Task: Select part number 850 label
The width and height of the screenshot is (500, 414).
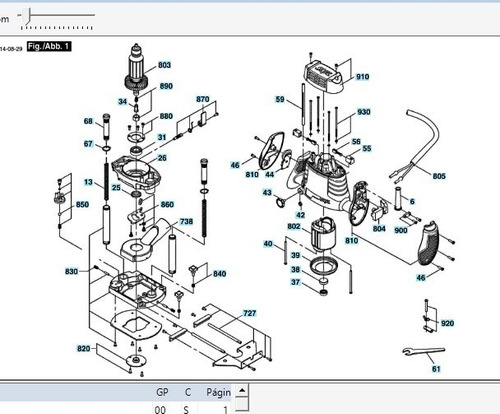Action: point(82,204)
